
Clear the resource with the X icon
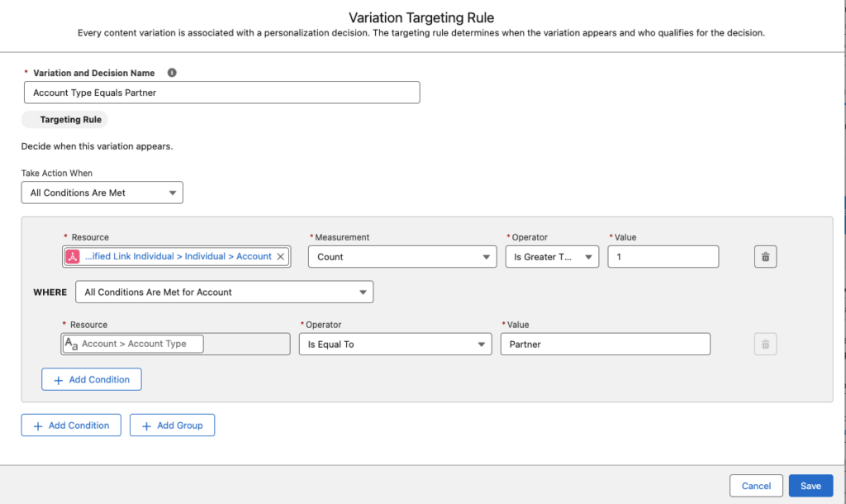[x=280, y=257]
